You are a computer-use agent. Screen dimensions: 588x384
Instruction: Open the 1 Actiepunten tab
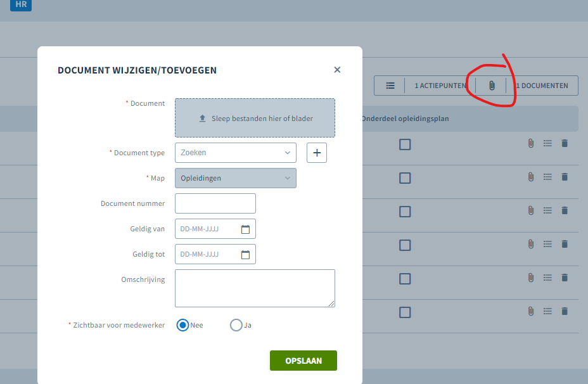point(440,86)
